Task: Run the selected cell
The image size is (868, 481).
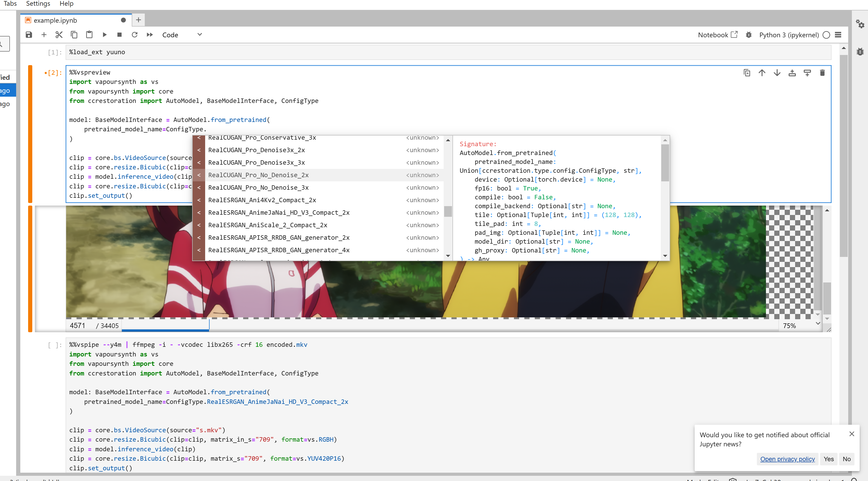Action: [x=104, y=35]
